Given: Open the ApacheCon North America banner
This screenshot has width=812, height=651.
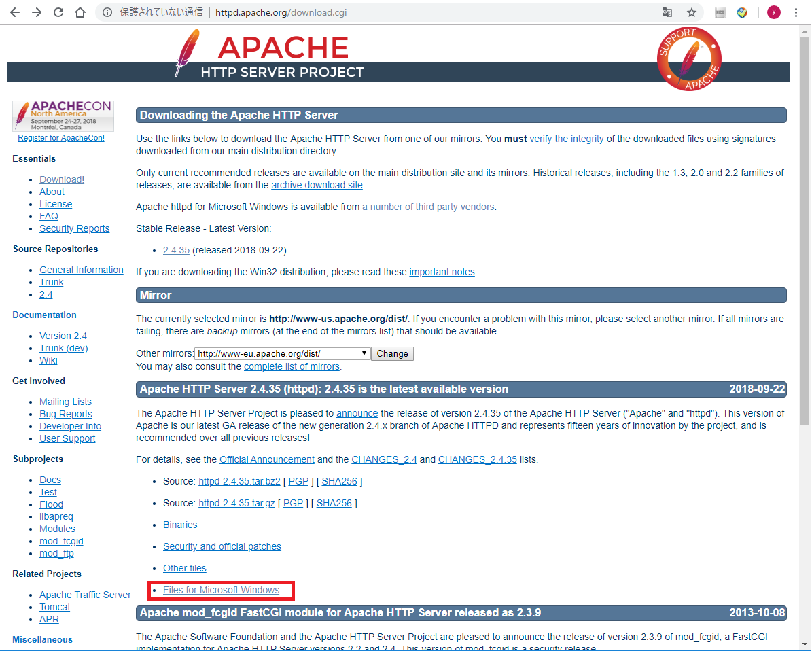Looking at the screenshot, I should [63, 114].
